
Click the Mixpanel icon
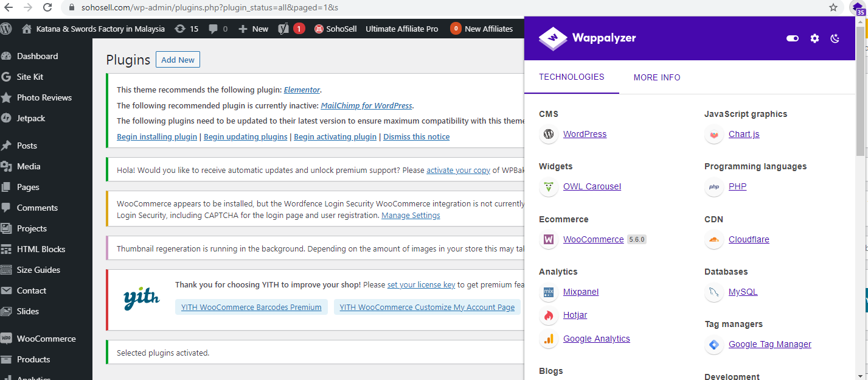pyautogui.click(x=549, y=292)
